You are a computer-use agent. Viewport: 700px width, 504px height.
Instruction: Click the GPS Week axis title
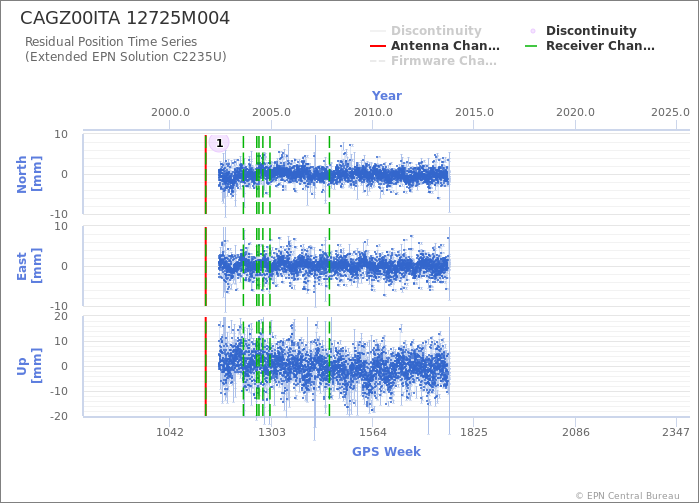click(386, 451)
